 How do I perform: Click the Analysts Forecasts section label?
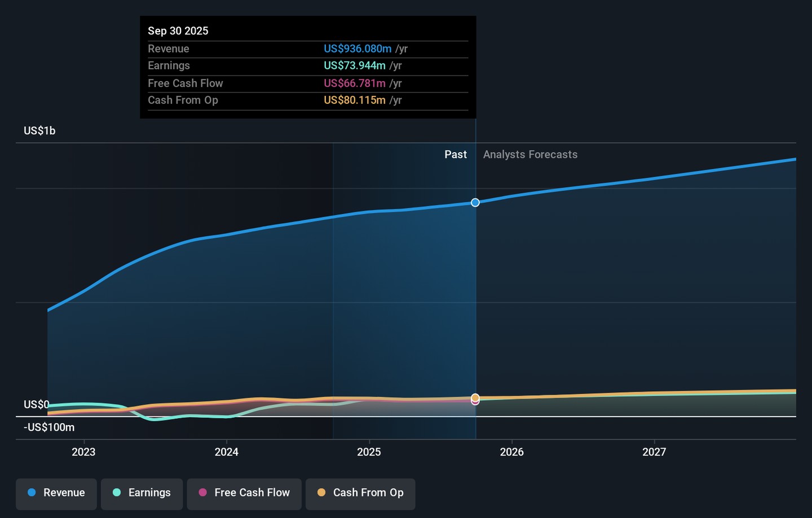point(530,154)
